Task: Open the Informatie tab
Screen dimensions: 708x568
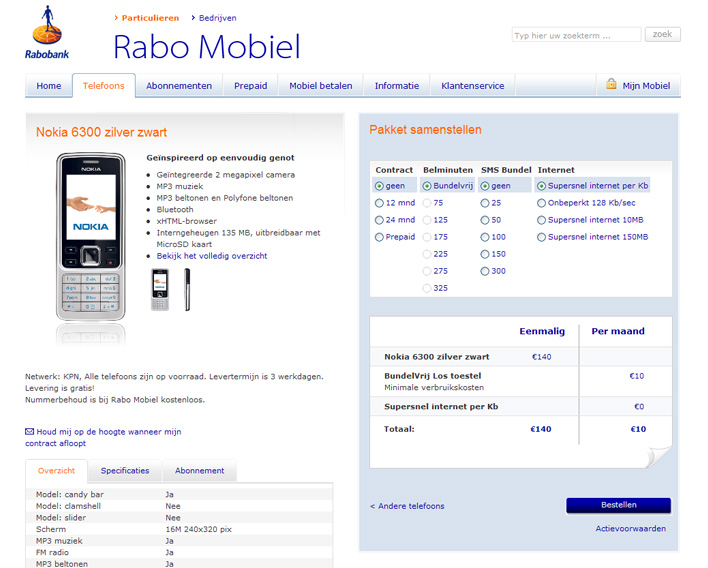Action: (x=397, y=86)
